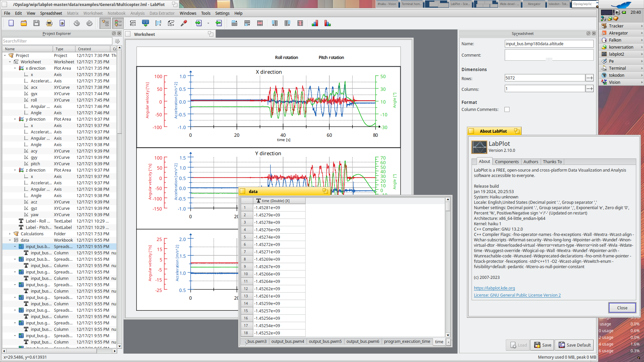Viewport: 644px width, 362px height.
Task: Insert column left using the toolbar icon
Action: click(275, 23)
